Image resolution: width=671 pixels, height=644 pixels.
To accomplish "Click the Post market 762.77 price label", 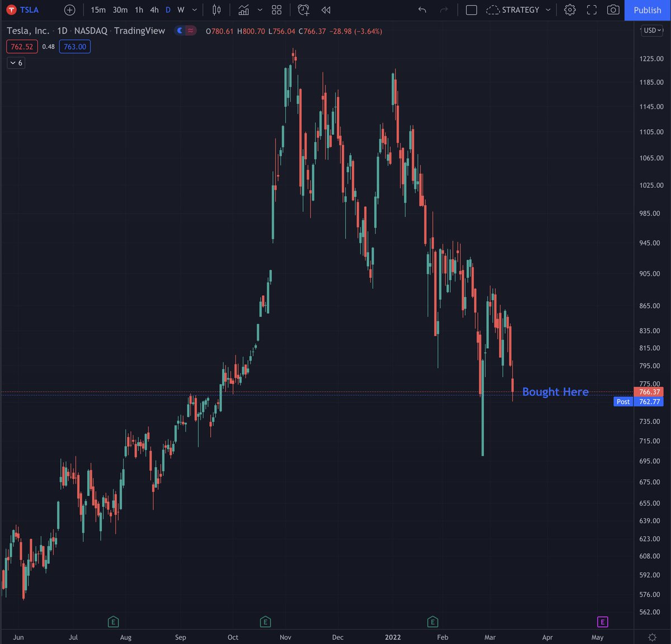I will 639,401.
